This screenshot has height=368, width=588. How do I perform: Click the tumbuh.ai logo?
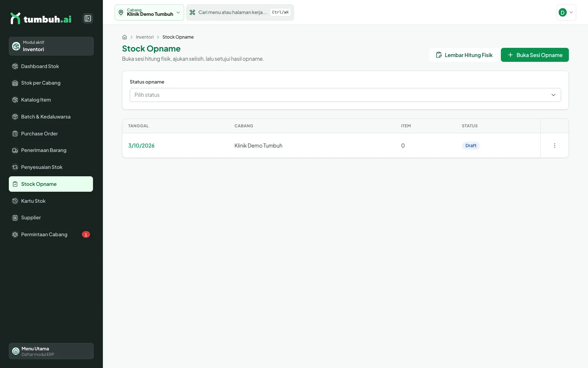[41, 18]
